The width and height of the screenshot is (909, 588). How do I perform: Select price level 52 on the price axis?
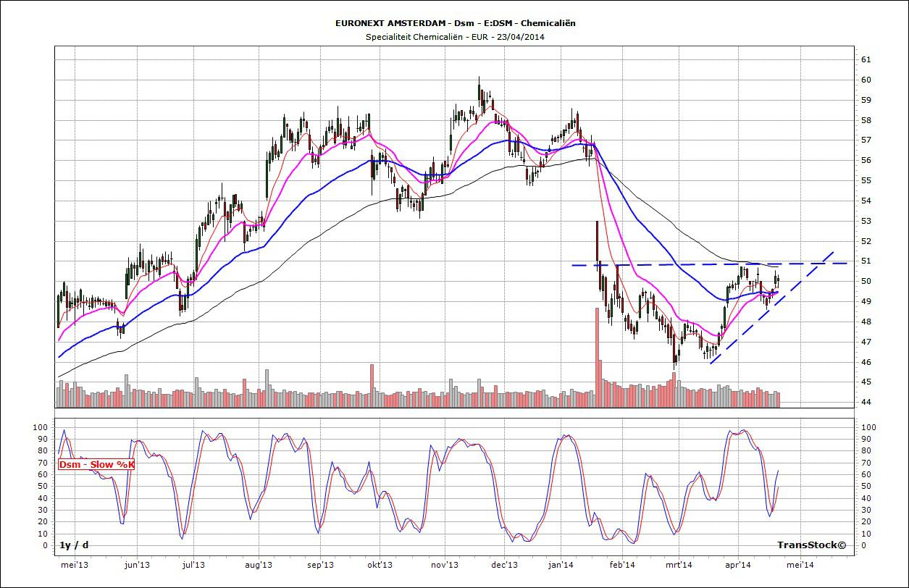(866, 241)
